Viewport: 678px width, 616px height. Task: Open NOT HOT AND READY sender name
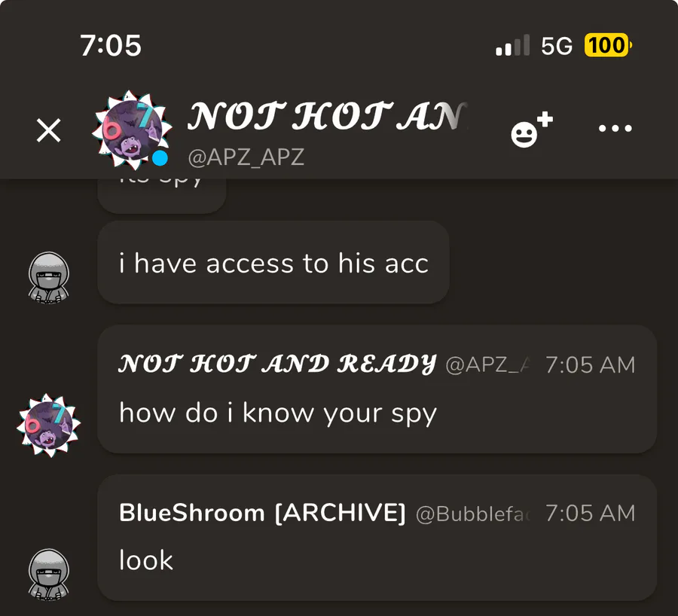tap(277, 364)
